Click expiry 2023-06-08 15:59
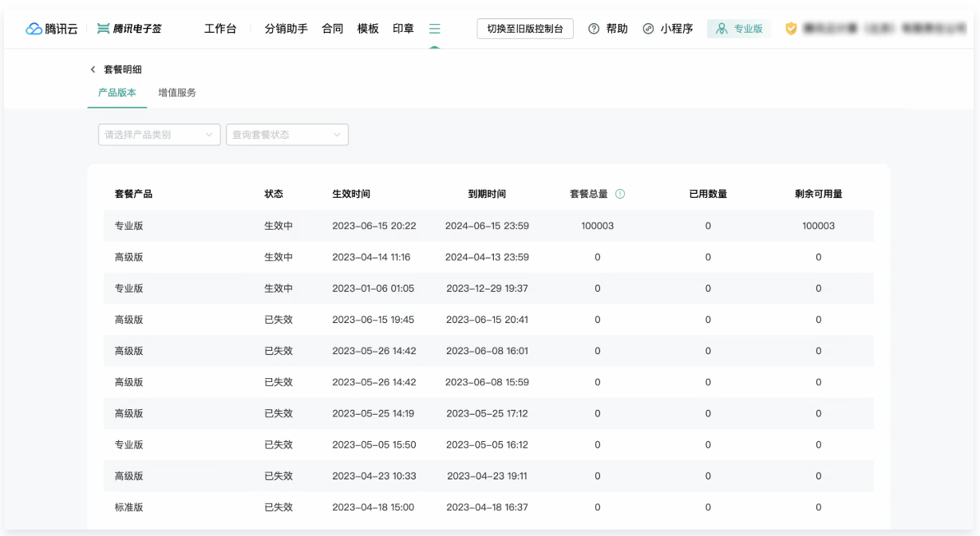This screenshot has height=536, width=980. pyautogui.click(x=487, y=382)
